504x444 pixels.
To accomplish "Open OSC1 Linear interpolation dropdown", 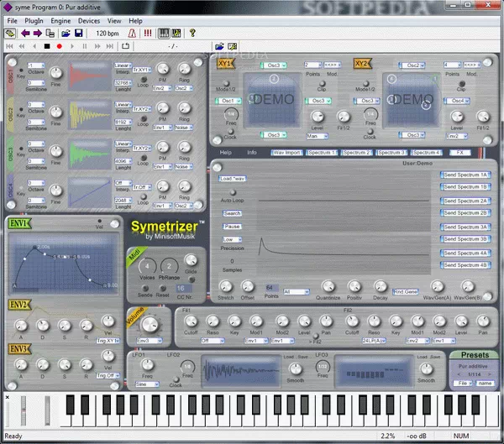I will pos(123,65).
